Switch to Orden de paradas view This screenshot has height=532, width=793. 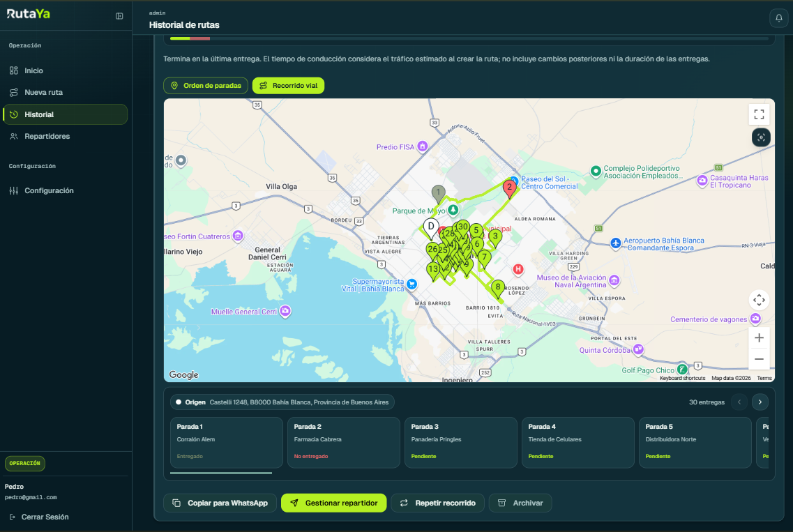coord(206,86)
